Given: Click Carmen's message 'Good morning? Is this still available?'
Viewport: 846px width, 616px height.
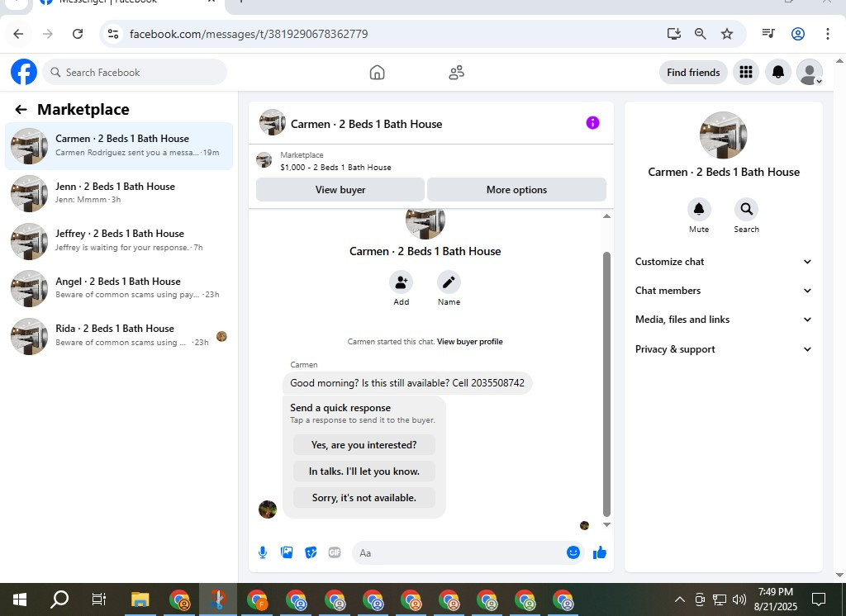Looking at the screenshot, I should point(407,383).
